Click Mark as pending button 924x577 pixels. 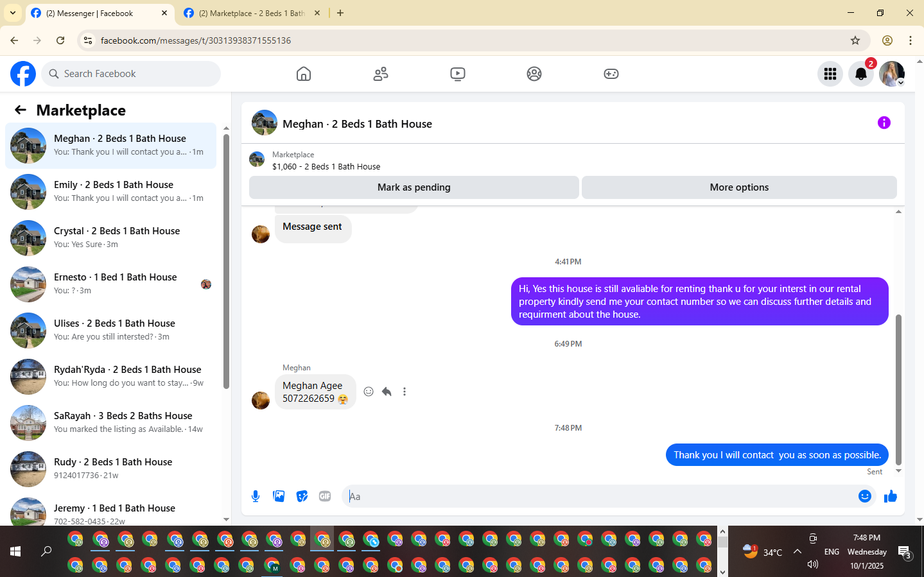(x=414, y=187)
